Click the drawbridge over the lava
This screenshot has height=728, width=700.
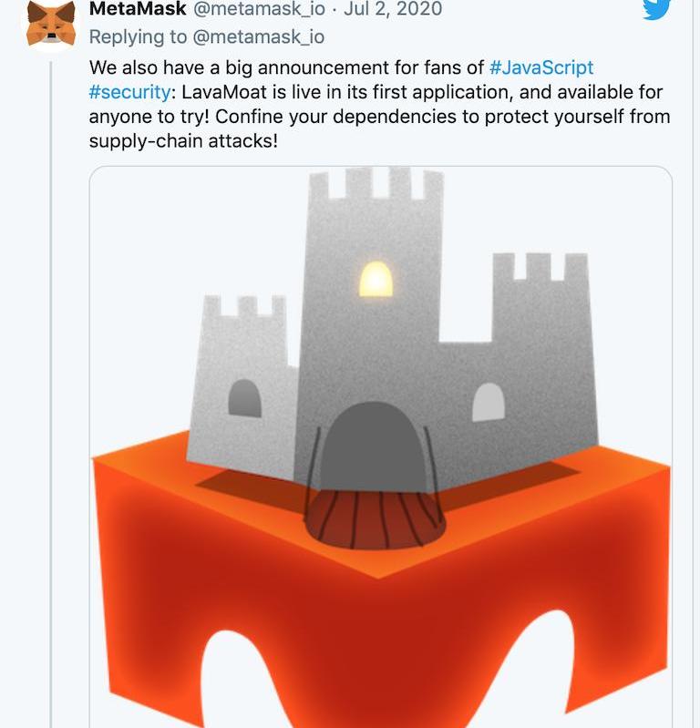[x=375, y=519]
